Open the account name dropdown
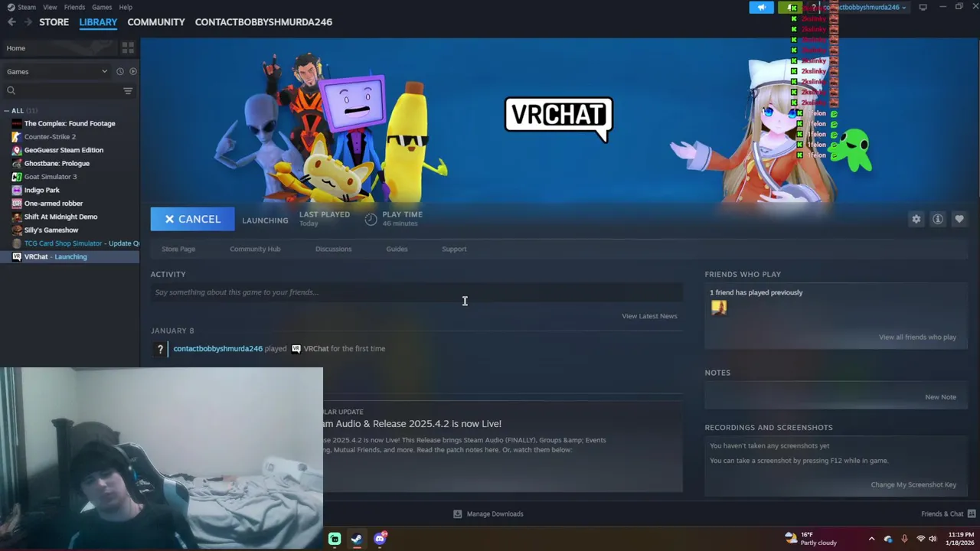This screenshot has width=980, height=551. point(865,7)
